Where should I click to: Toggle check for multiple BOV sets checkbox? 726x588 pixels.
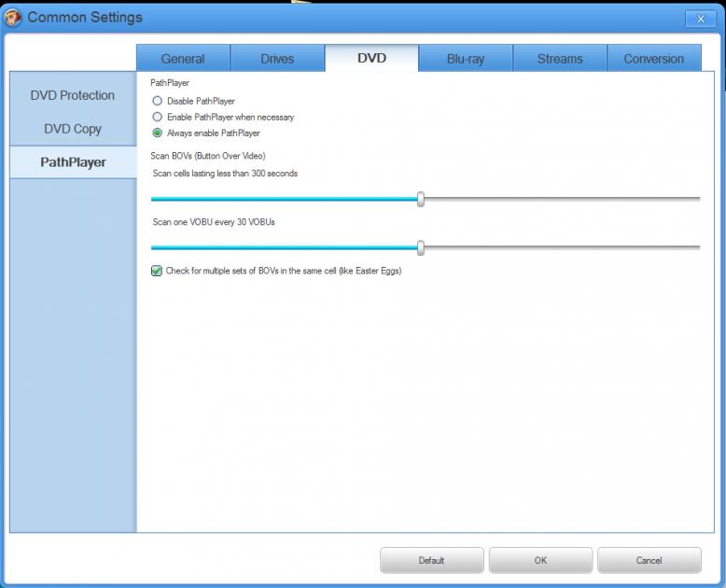pos(157,271)
